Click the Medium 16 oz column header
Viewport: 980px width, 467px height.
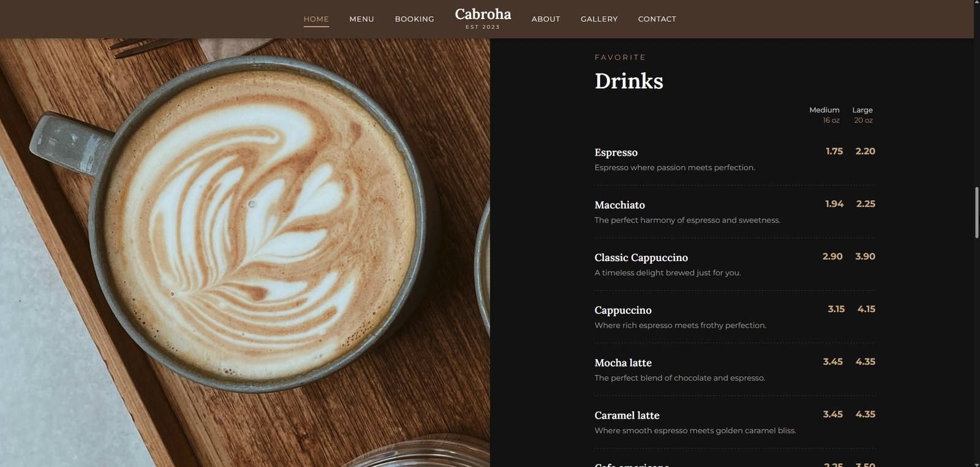click(824, 115)
